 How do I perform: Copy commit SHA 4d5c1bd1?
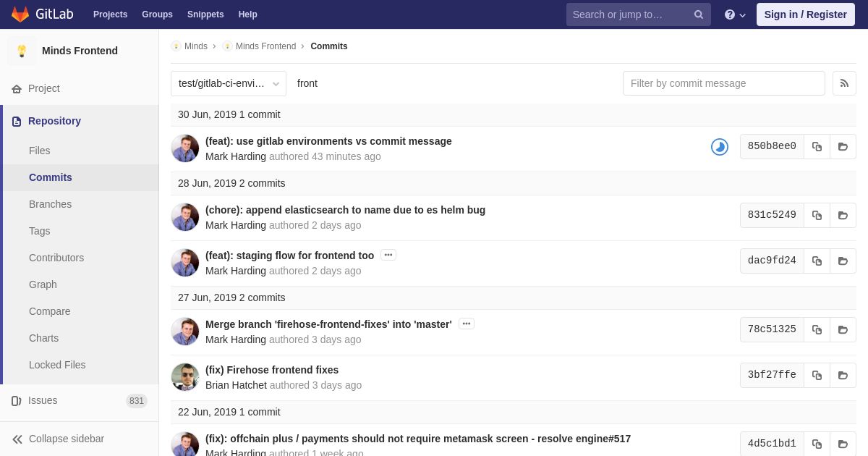pos(817,444)
